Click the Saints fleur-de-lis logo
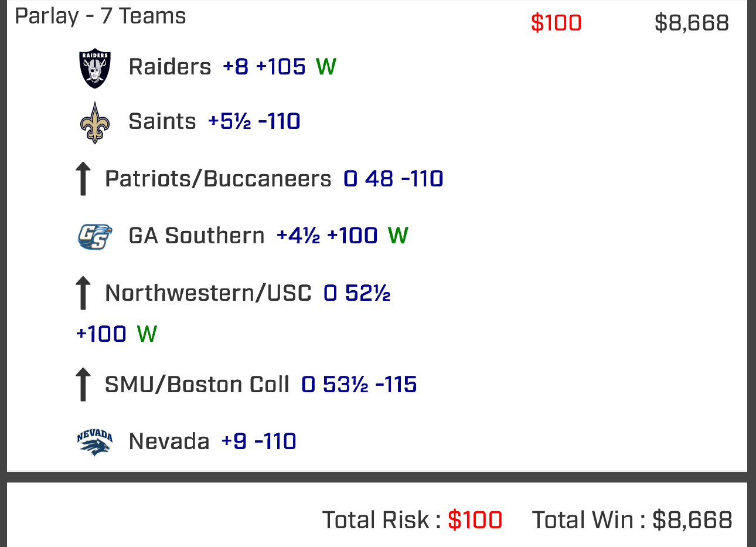756x547 pixels. [95, 123]
